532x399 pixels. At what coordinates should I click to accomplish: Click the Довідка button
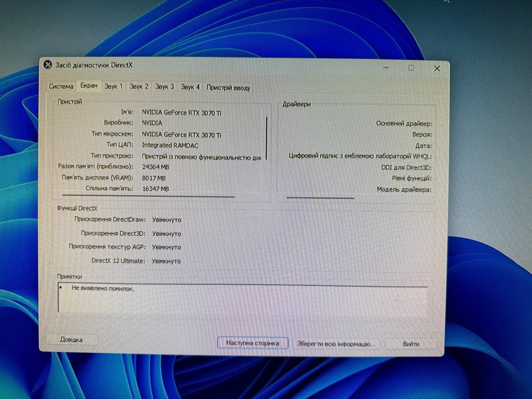click(71, 340)
